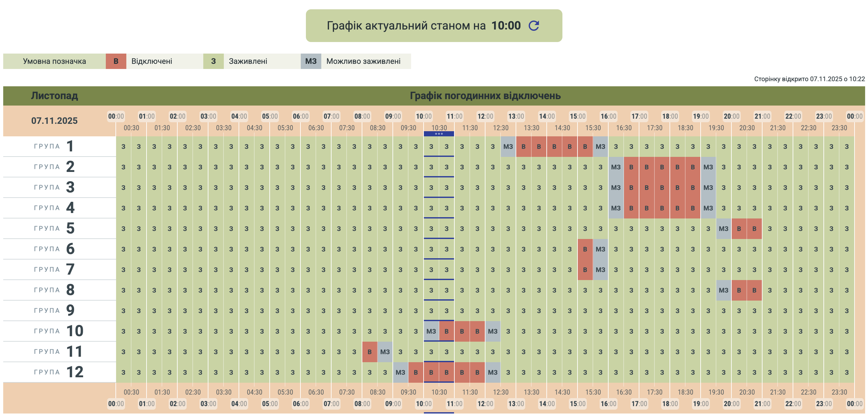The image size is (868, 418).
Task: Click Група 1 МЗ cell at 12:30
Action: 508,147
